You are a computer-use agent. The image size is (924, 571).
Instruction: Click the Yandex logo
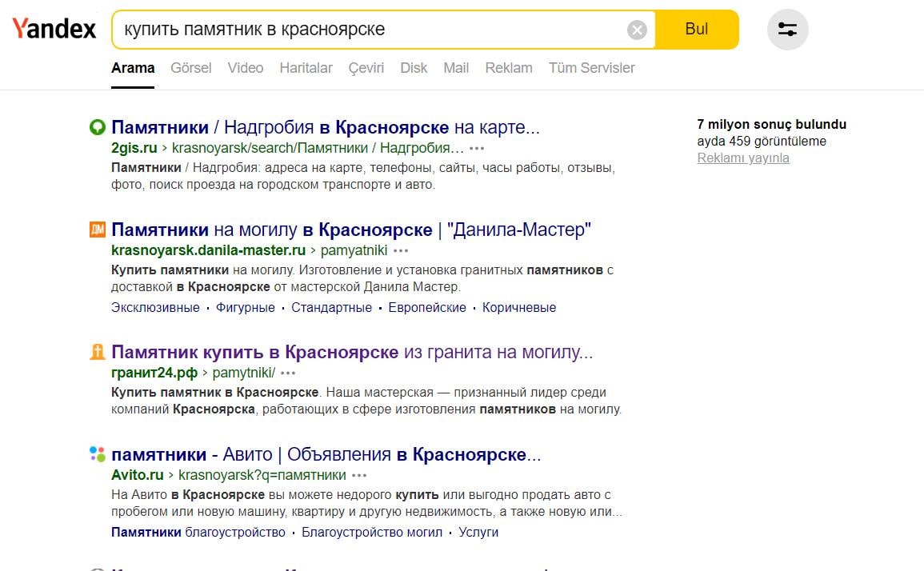pyautogui.click(x=54, y=28)
